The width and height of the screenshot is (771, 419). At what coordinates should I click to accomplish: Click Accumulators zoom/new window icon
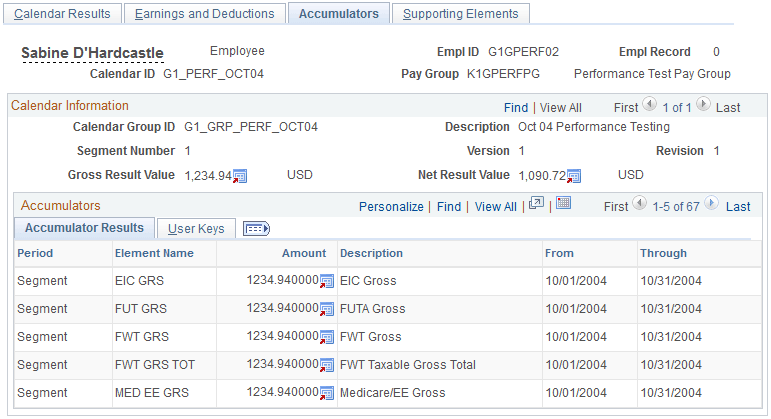pos(536,203)
